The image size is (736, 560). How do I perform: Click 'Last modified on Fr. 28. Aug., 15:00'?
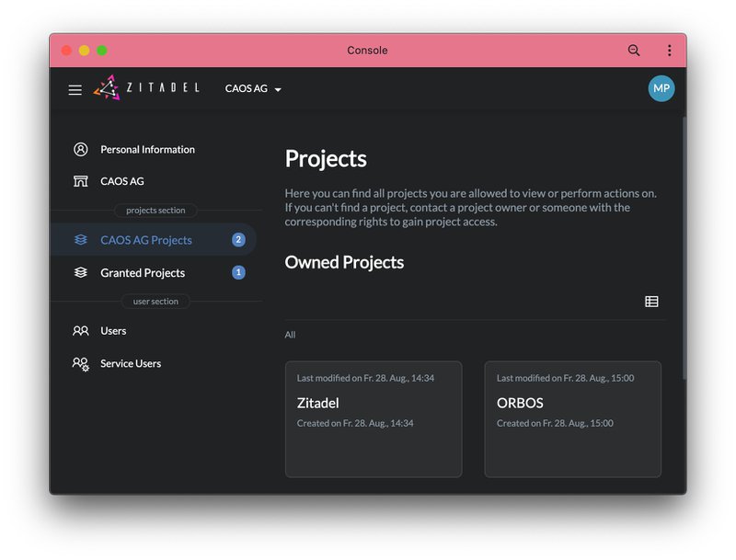coord(565,378)
